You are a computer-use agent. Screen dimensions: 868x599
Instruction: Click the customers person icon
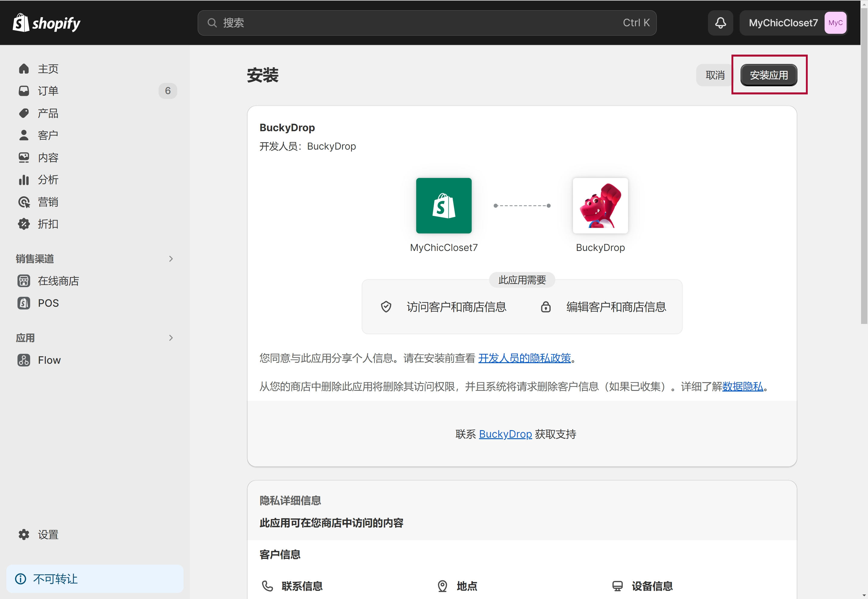click(x=24, y=135)
